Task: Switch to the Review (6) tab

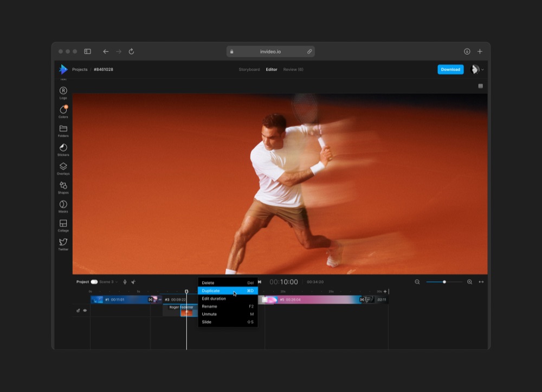Action: (x=293, y=69)
